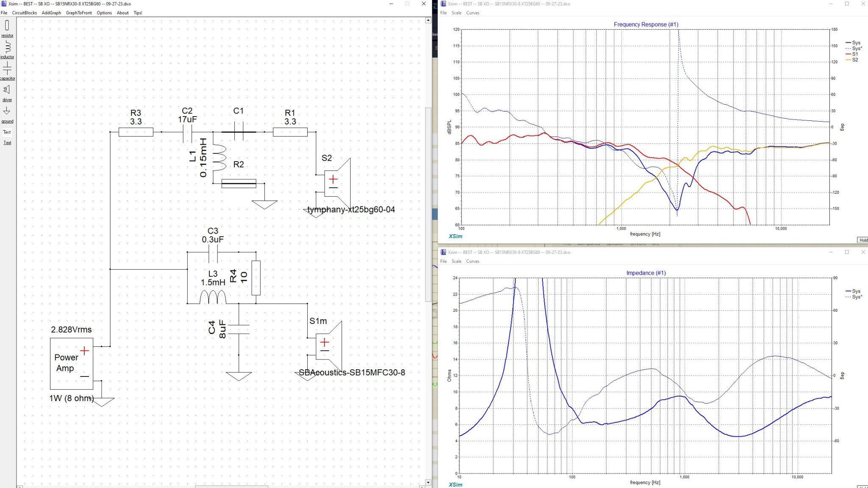Select the inductor component tool
Screen dimensions: 868x488
coord(7,49)
